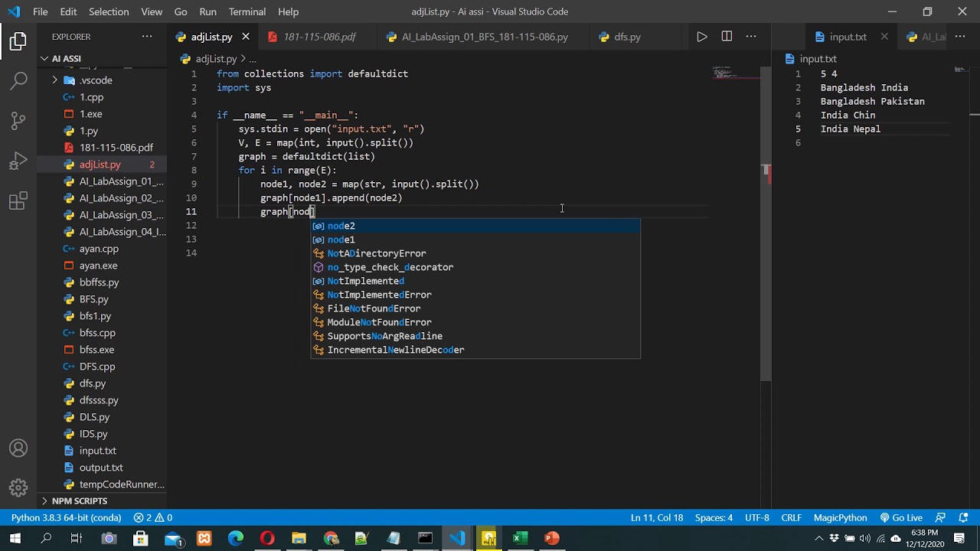Open the Extensions view
This screenshot has height=551, width=980.
point(18,202)
